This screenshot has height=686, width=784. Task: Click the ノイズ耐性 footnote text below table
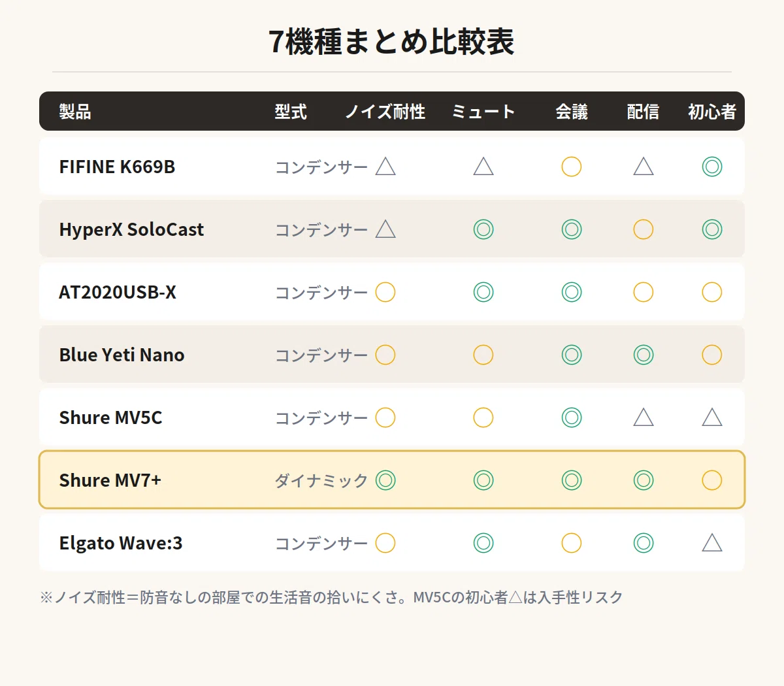(331, 597)
